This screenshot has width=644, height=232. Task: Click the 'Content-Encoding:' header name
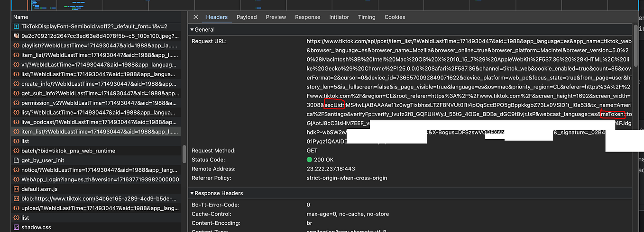[x=215, y=223]
